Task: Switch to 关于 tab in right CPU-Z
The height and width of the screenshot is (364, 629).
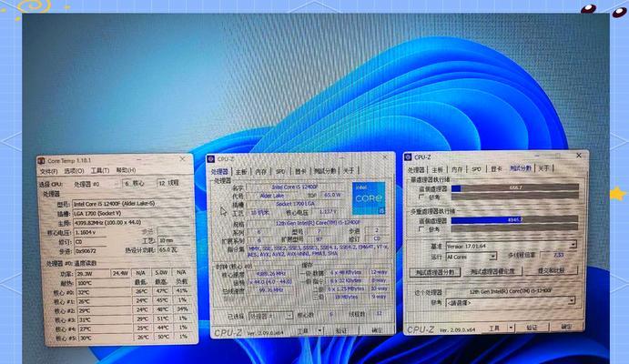Action: (x=544, y=168)
